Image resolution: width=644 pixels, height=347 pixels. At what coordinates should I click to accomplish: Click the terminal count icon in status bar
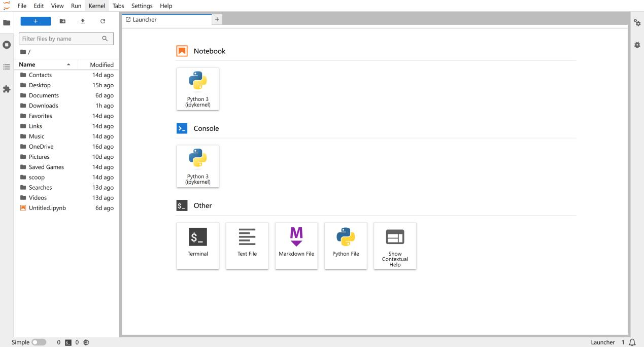click(x=69, y=342)
